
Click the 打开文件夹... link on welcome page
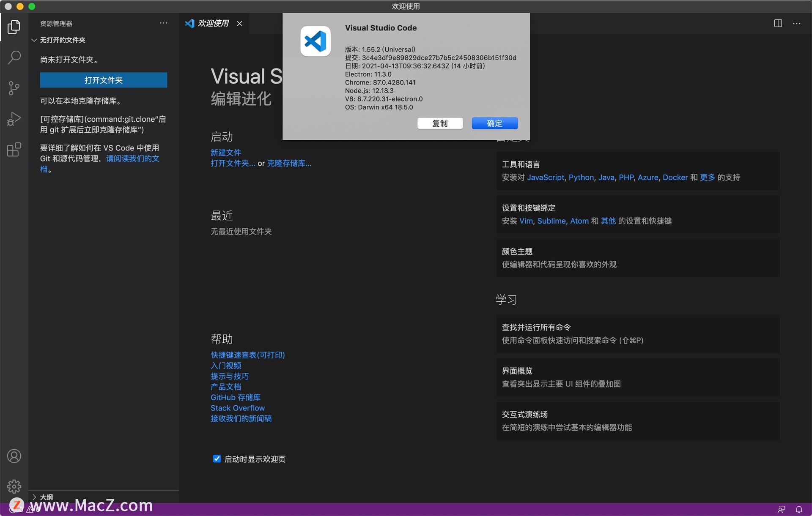(233, 163)
